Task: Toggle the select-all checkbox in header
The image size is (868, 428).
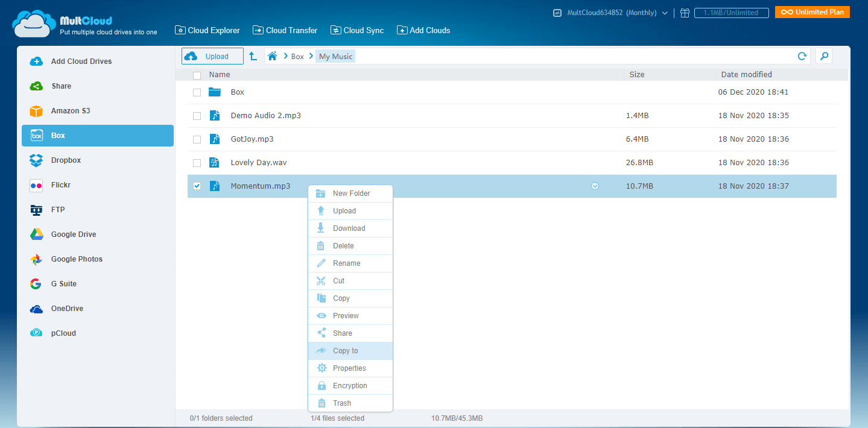Action: [x=197, y=75]
